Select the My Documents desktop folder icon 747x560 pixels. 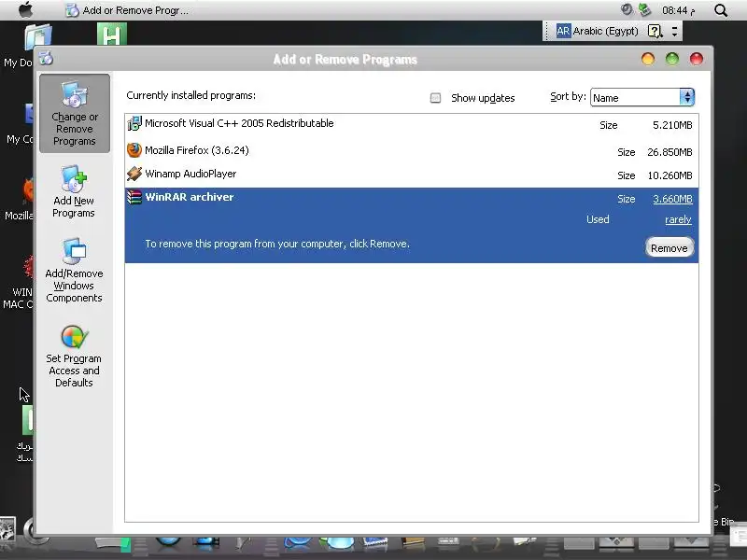coord(38,36)
